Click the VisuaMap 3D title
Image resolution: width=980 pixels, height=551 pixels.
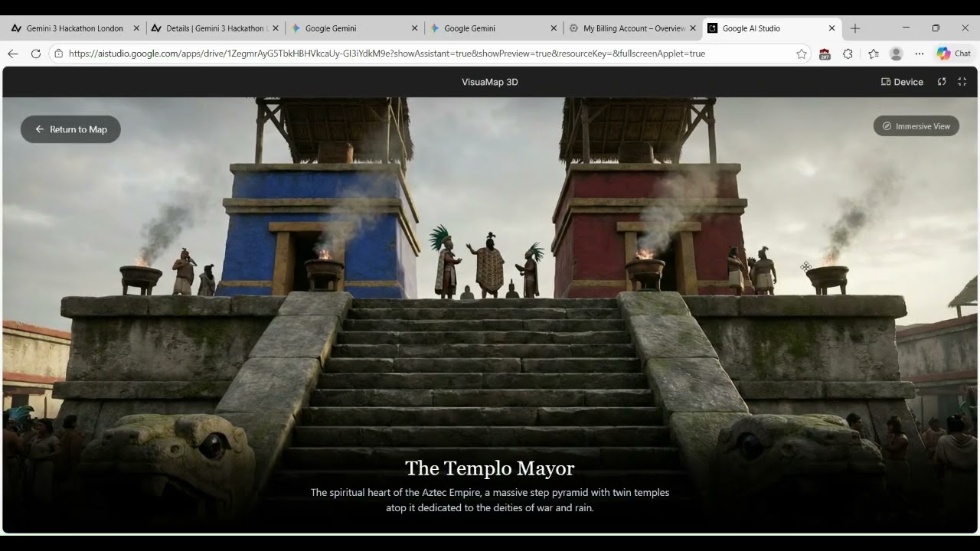point(490,82)
